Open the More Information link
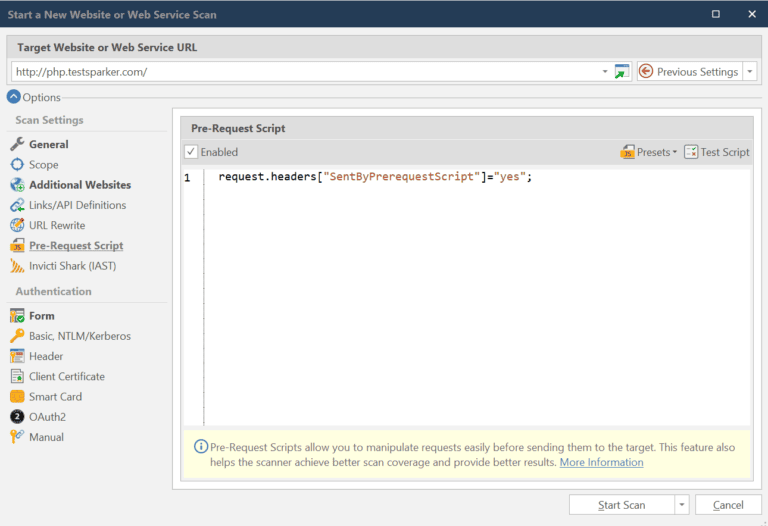Image resolution: width=768 pixels, height=526 pixels. 601,463
